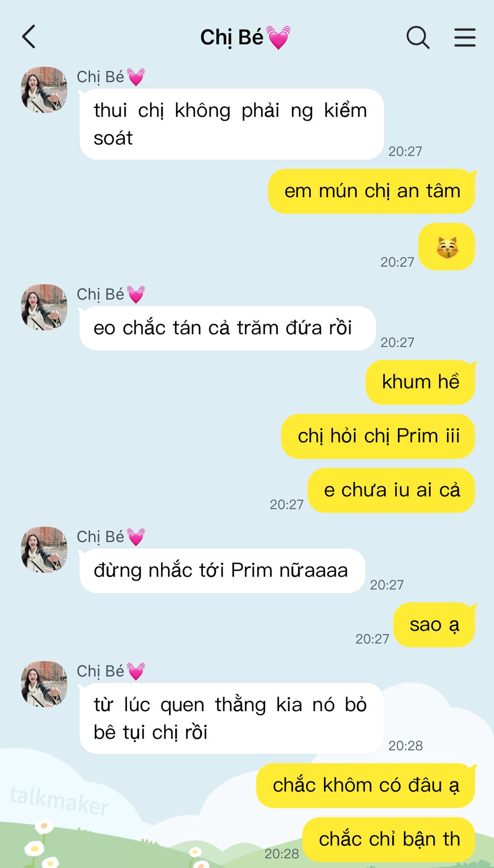Open Chị Bé's avatar beside 'từ lúc quen' message
494x868 pixels.
pyautogui.click(x=44, y=684)
